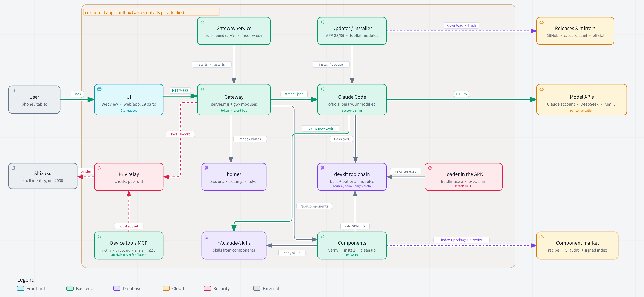Click the shield icon in Loader in the APK node

coord(430,168)
